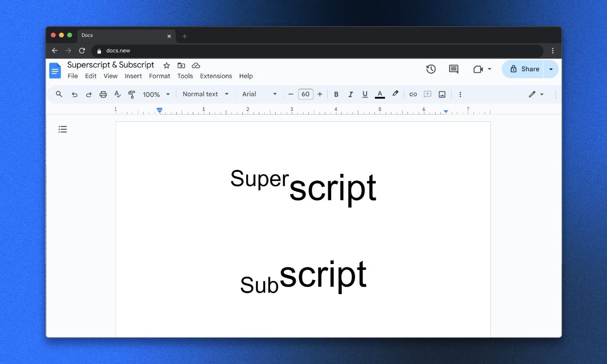
Task: Add a comment from toolbar
Action: pos(427,95)
